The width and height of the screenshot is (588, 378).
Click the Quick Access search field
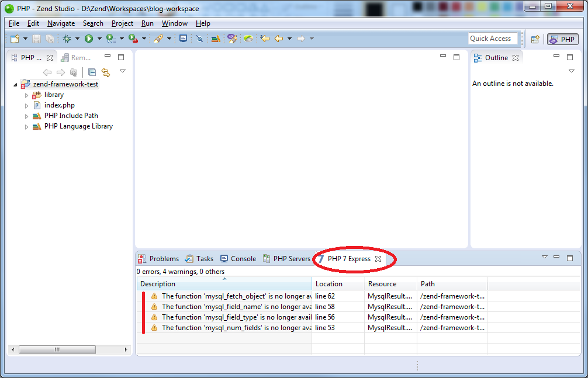(x=492, y=38)
